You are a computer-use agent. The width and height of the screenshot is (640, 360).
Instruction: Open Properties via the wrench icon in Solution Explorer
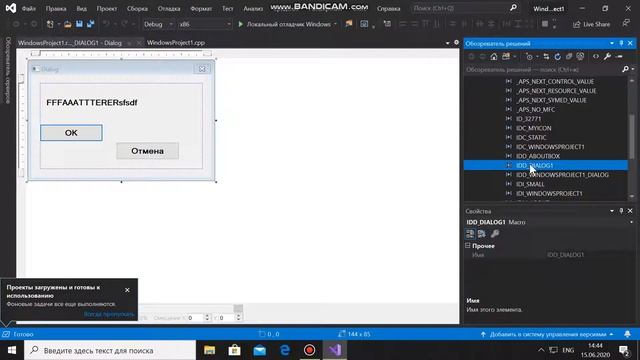pos(607,56)
